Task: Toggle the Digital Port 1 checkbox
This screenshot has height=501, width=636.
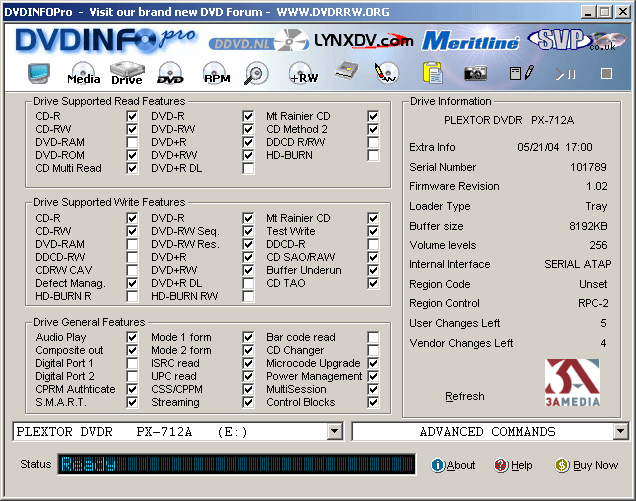Action: pos(132,363)
